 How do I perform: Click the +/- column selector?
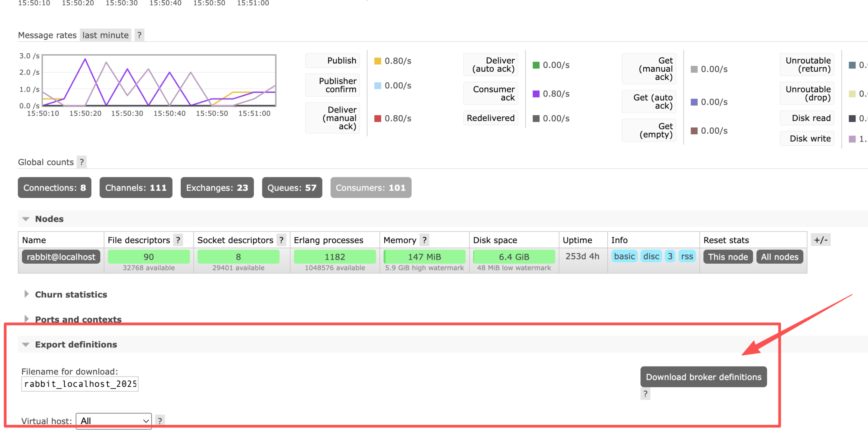[820, 240]
